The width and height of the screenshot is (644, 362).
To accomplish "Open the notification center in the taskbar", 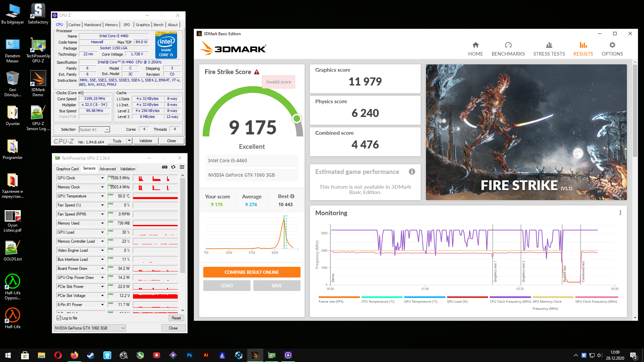I will (633, 356).
